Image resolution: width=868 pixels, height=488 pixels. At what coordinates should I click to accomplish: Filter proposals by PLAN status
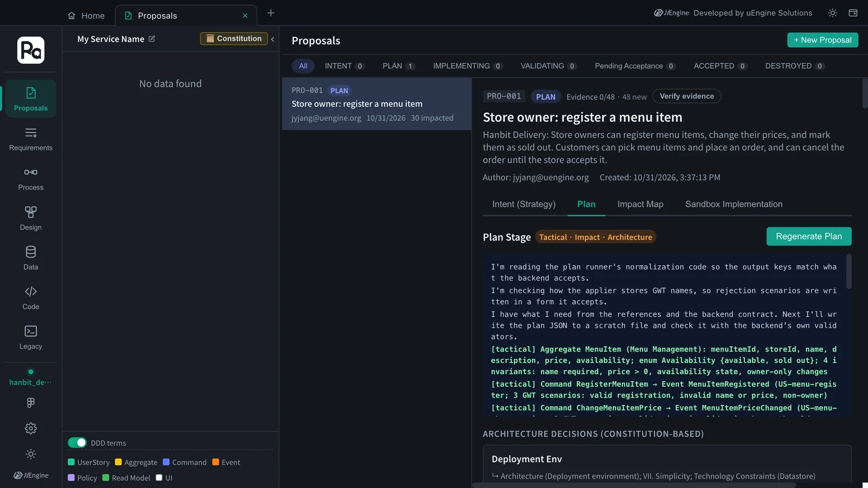pos(399,66)
